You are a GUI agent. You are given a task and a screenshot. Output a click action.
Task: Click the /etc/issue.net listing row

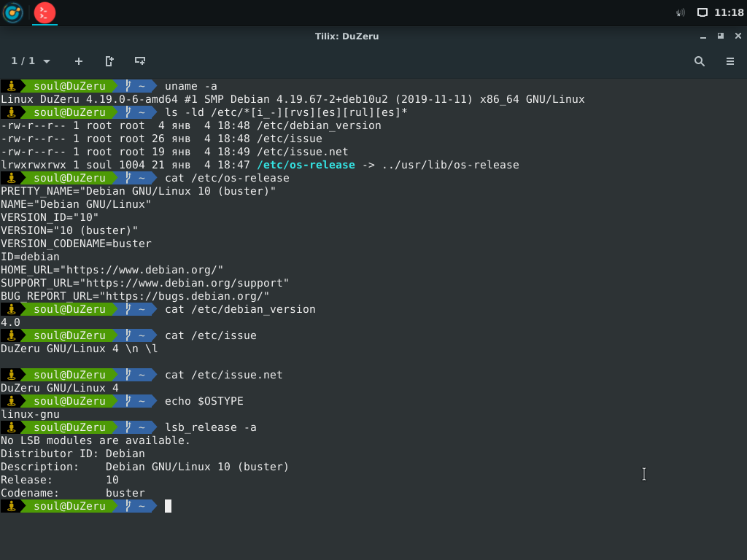[x=174, y=152]
